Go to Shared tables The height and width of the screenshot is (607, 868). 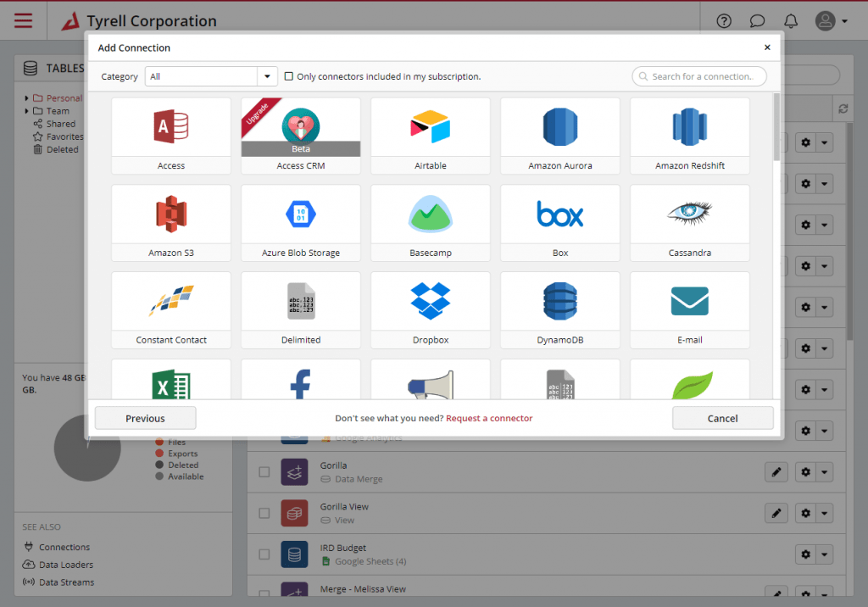61,124
